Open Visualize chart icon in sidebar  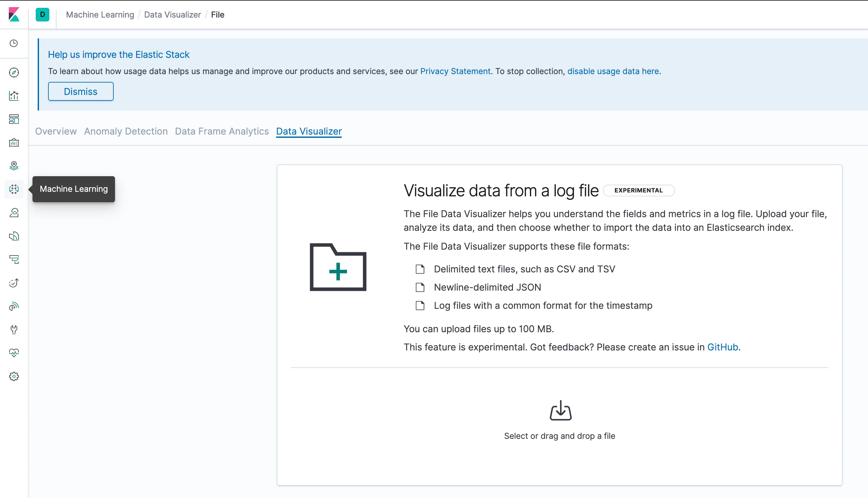(14, 96)
